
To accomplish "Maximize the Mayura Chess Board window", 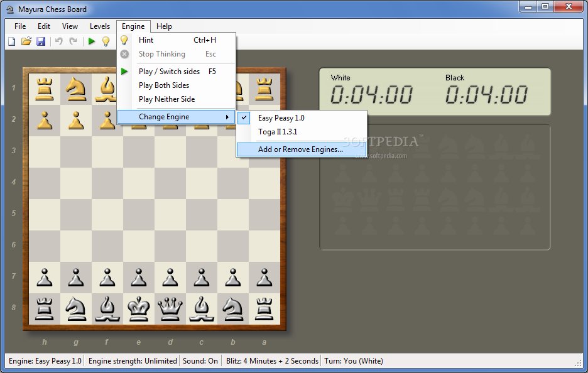I will click(x=545, y=7).
